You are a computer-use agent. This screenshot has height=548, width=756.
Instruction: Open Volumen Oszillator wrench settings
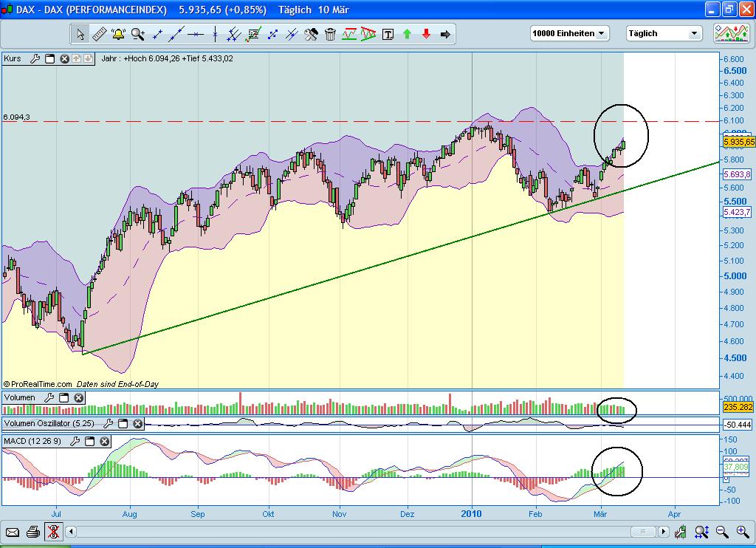click(x=108, y=423)
